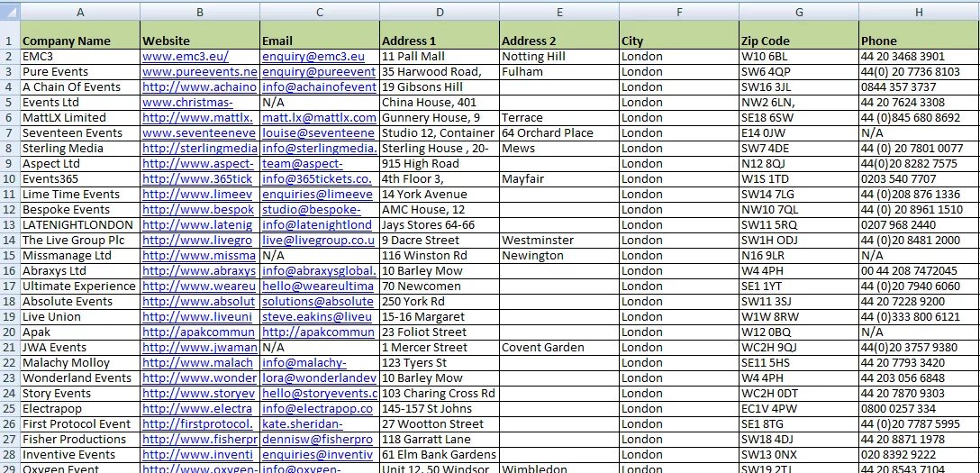
Task: Open the sterlingmedia website link
Action: click(x=200, y=148)
